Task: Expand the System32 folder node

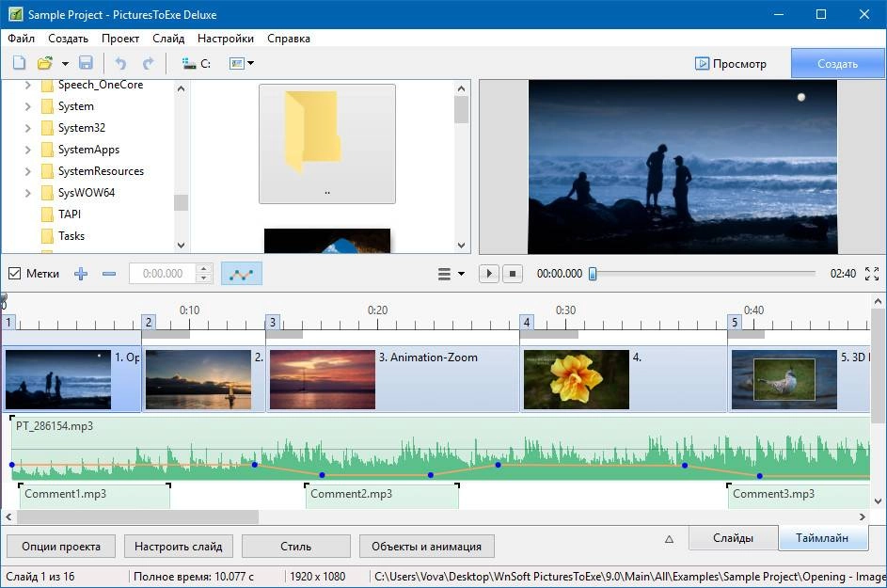Action: [27, 128]
